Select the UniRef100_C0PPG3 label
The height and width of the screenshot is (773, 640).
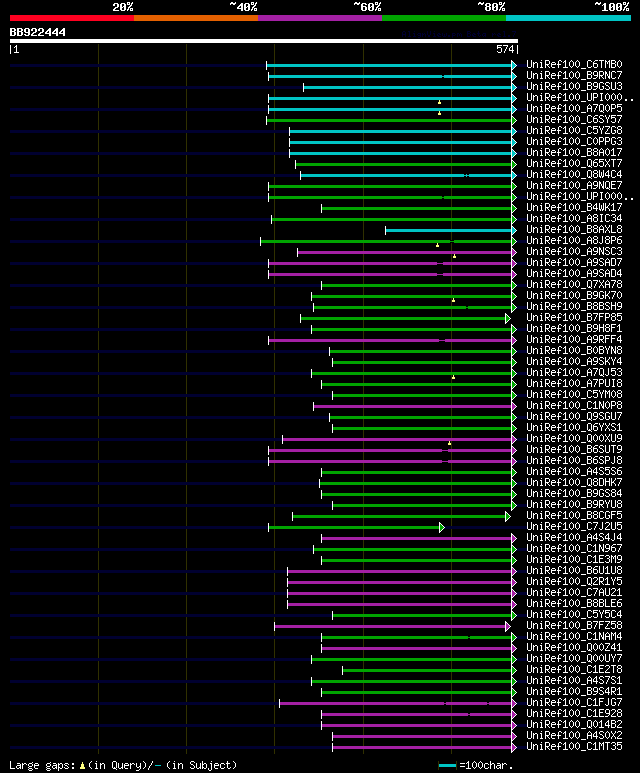point(574,141)
